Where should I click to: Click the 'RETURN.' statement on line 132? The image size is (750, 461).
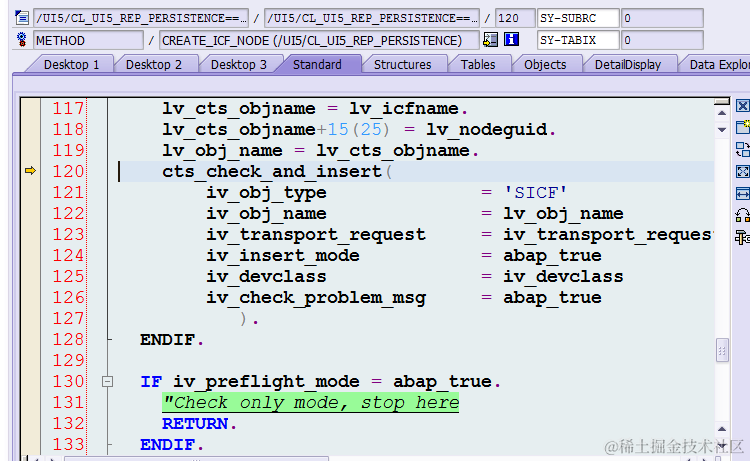pyautogui.click(x=199, y=424)
